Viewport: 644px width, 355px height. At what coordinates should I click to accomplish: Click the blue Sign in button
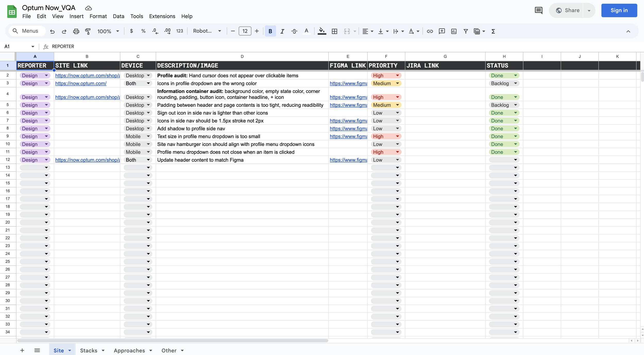[619, 10]
